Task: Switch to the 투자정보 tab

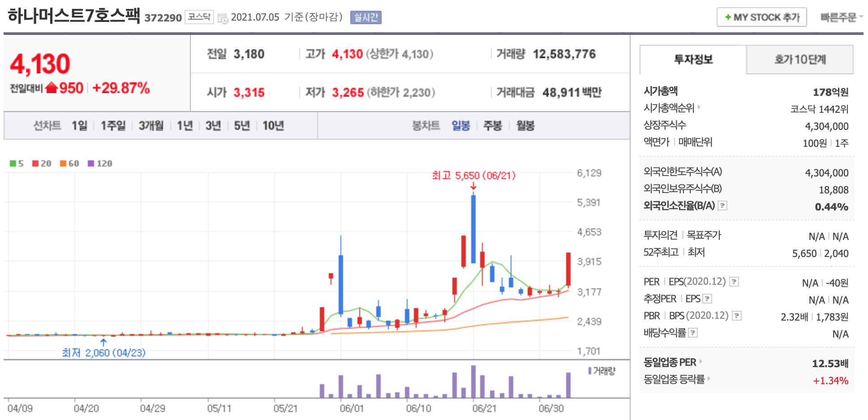Action: point(693,59)
